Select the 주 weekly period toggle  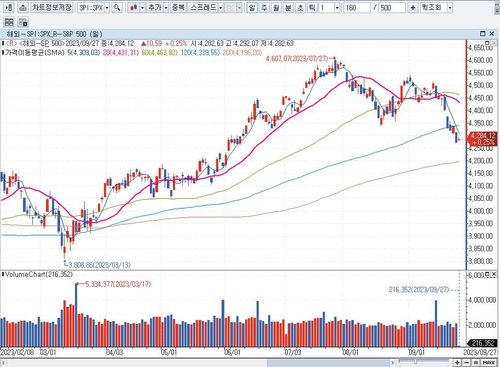click(264, 7)
